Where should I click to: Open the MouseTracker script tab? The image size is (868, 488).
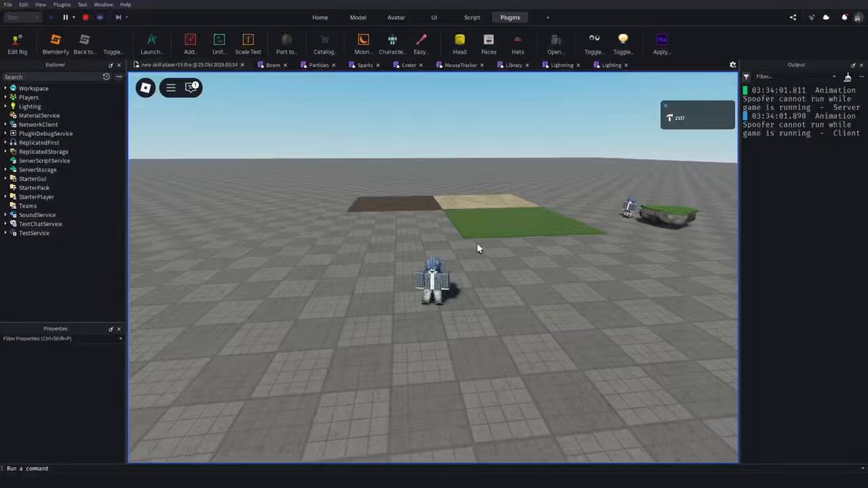coord(461,65)
